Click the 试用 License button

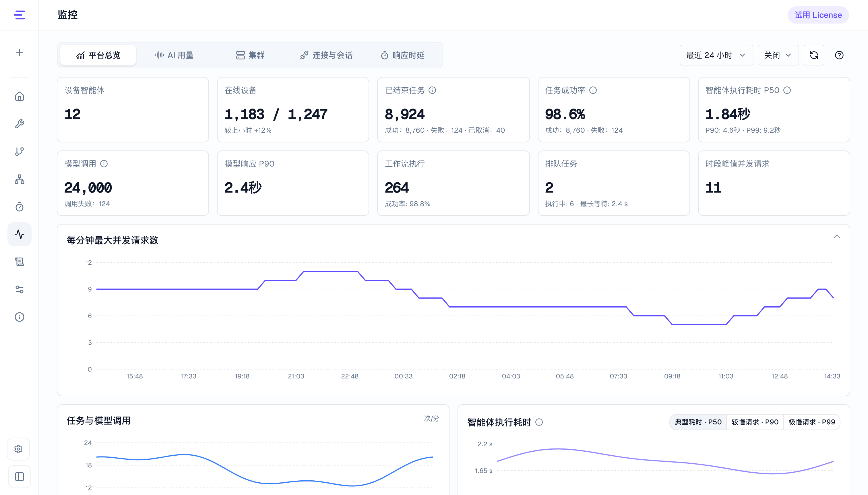tap(818, 15)
